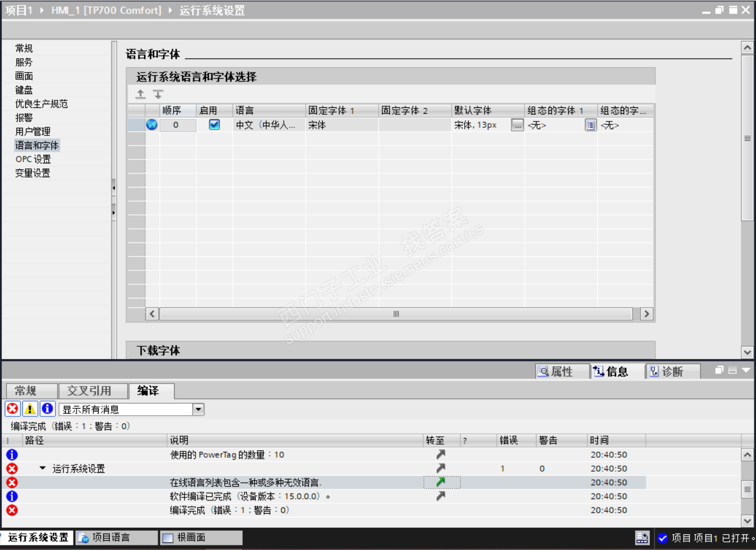Click HMI_1 [TP700 Comfort] in title breadcrumb
The image size is (756, 550).
pos(106,11)
